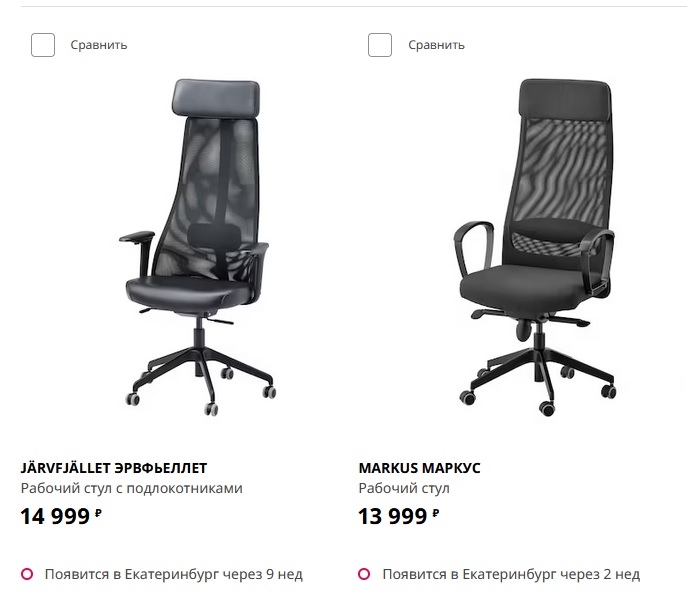687x598 pixels.
Task: Open the JÄRVFJÄLLET ЭРВФЬЕЛЛЕТ product title
Action: pos(113,468)
